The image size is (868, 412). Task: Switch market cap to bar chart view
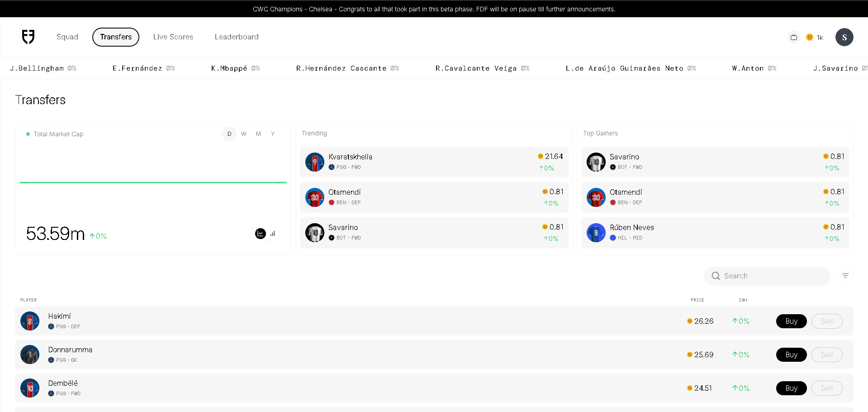coord(273,234)
